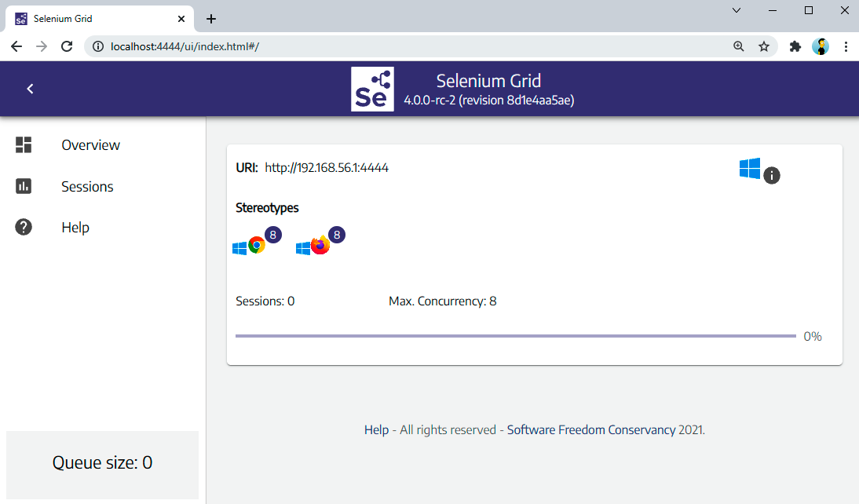This screenshot has height=504, width=859.
Task: Click the Overview dashboard icon
Action: pos(24,144)
